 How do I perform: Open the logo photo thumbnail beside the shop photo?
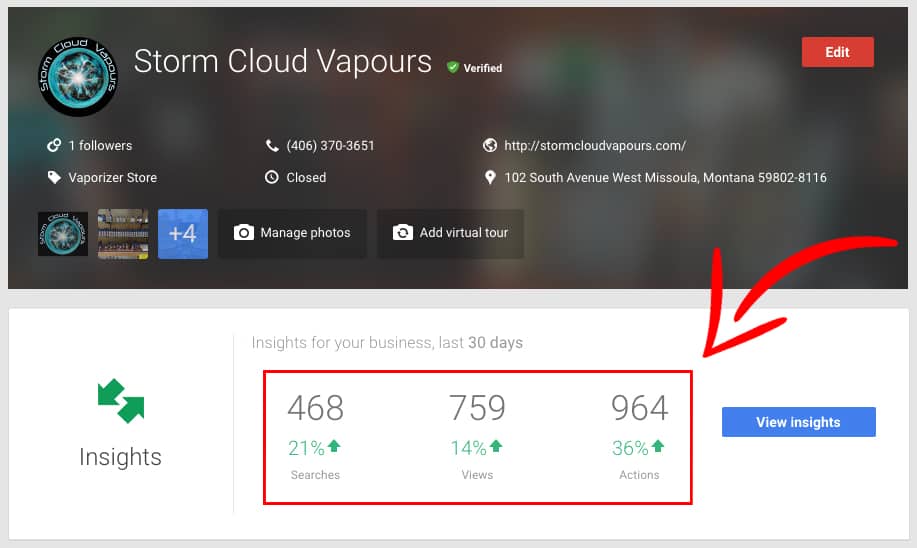click(63, 234)
